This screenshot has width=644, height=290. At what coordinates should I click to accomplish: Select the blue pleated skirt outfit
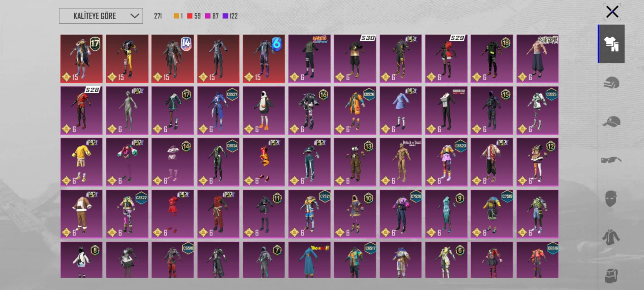click(x=401, y=111)
